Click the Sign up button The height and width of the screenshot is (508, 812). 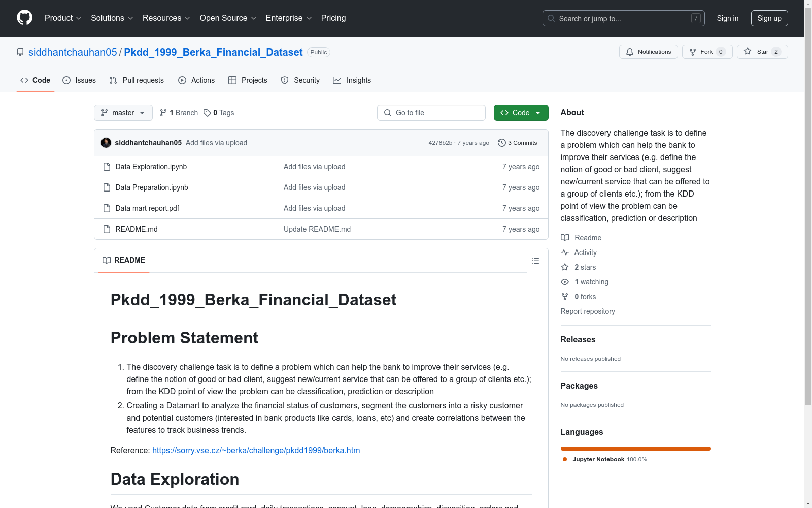769,18
